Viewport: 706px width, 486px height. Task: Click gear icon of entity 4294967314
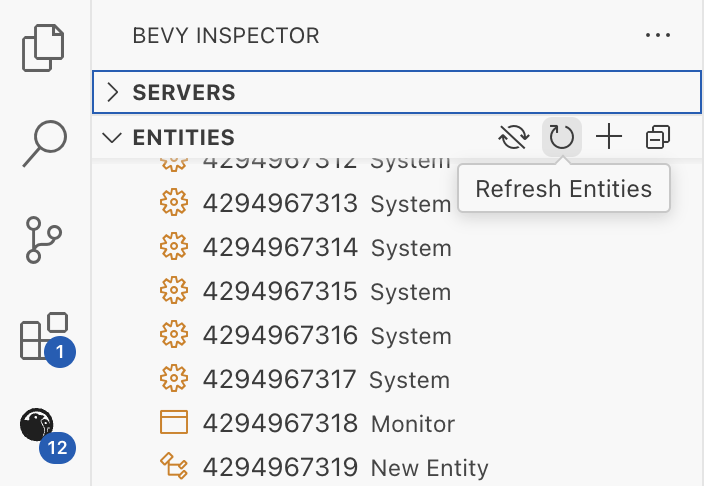[x=174, y=246]
